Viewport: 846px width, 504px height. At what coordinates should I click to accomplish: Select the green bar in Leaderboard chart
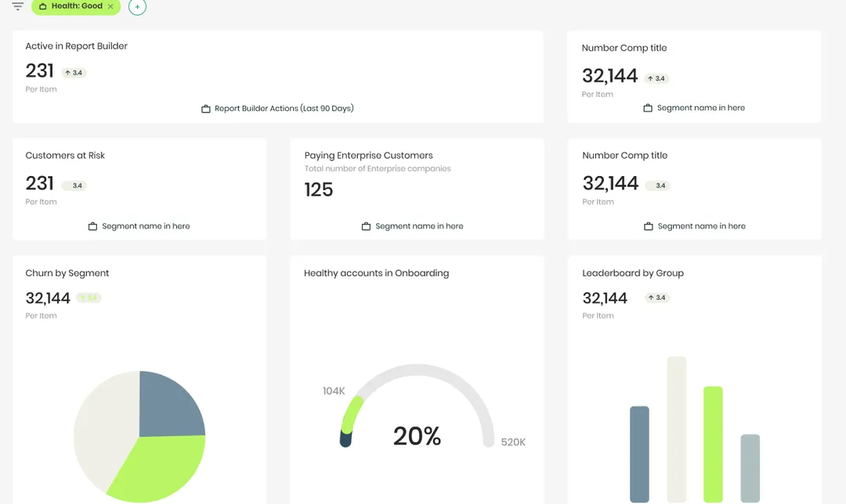pyautogui.click(x=713, y=445)
